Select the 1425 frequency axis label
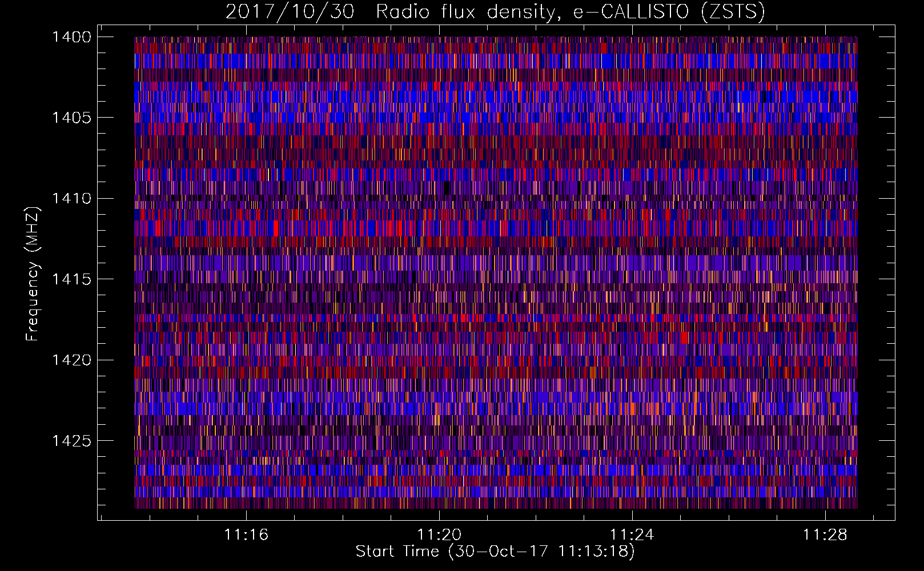The height and width of the screenshot is (571, 924). coord(71,441)
